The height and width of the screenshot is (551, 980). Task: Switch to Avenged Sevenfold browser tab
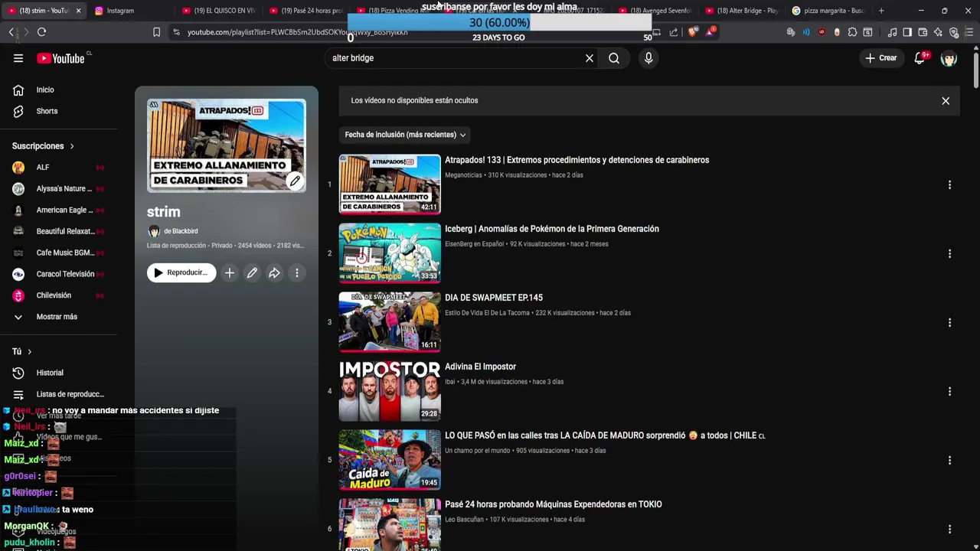pyautogui.click(x=655, y=11)
